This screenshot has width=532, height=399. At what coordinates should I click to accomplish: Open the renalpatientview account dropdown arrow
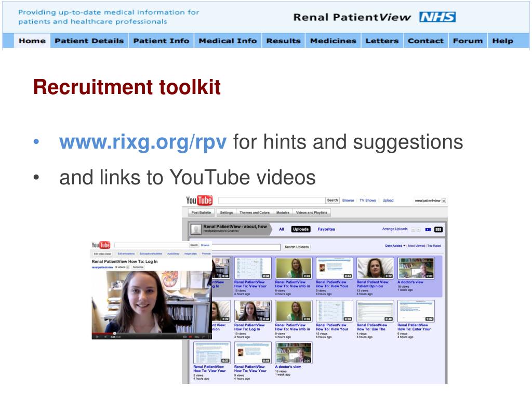(x=444, y=201)
